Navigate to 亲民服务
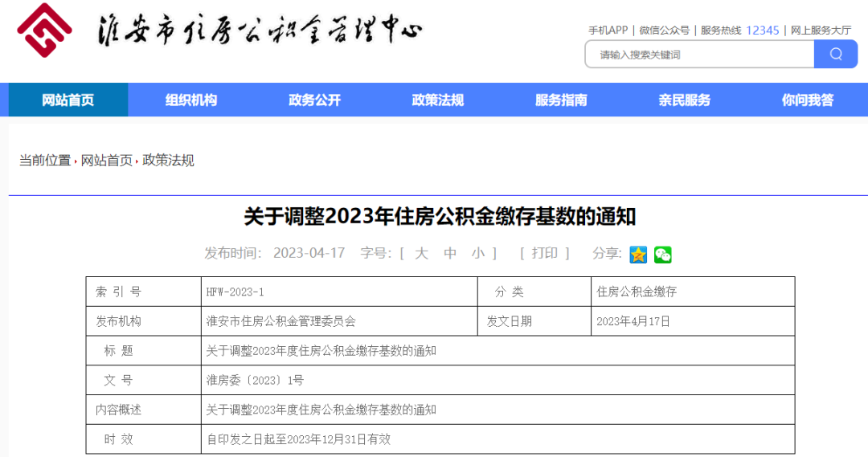This screenshot has height=457, width=868. tap(685, 100)
